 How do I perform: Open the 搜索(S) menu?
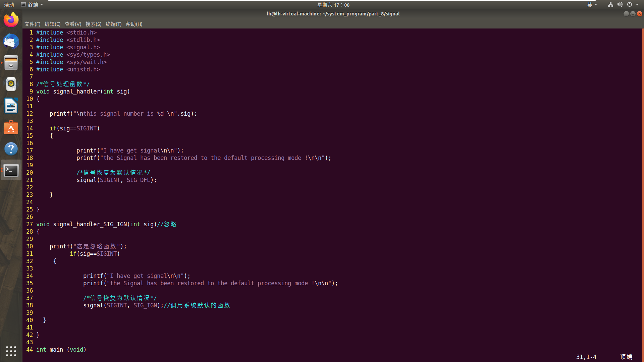93,24
